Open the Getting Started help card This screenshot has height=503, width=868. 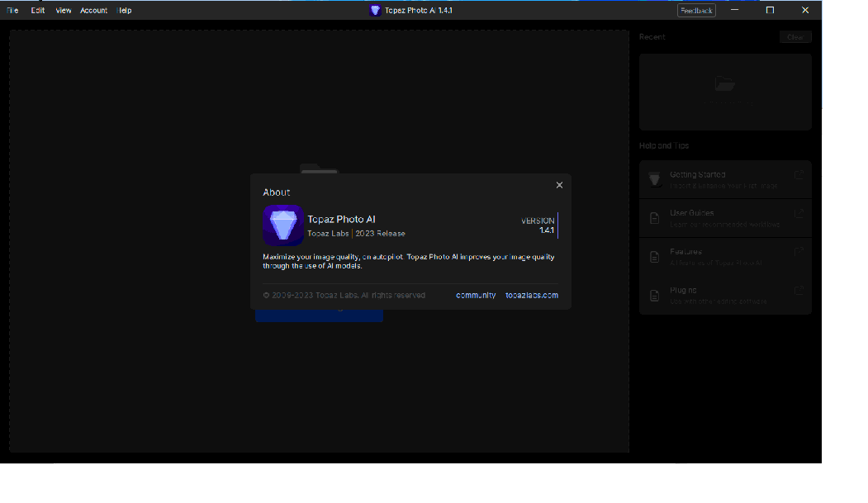pos(725,179)
